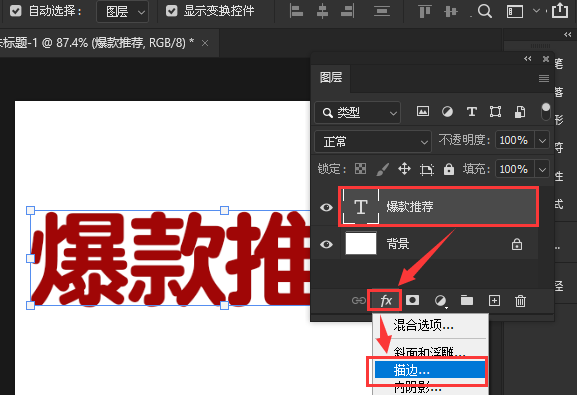Click align left edges icon
The width and height of the screenshot is (577, 395).
[296, 11]
